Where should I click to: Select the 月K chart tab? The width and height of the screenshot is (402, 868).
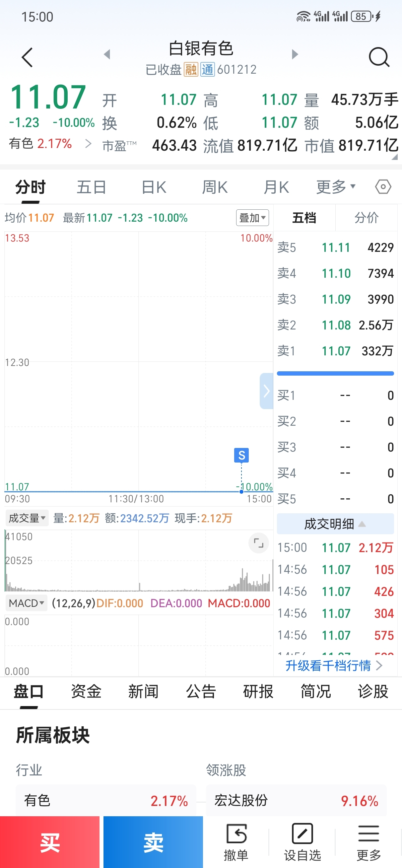point(276,187)
